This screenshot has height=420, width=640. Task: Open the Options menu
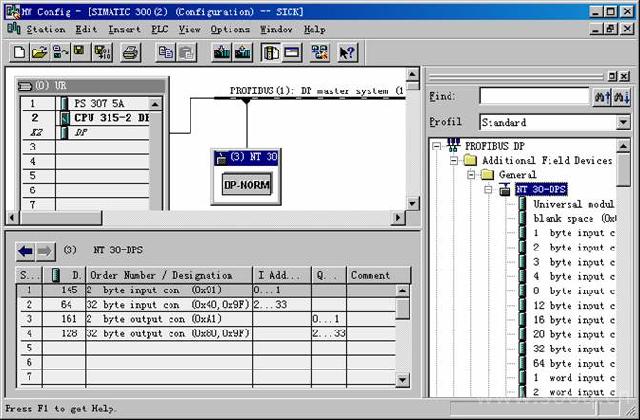click(230, 30)
